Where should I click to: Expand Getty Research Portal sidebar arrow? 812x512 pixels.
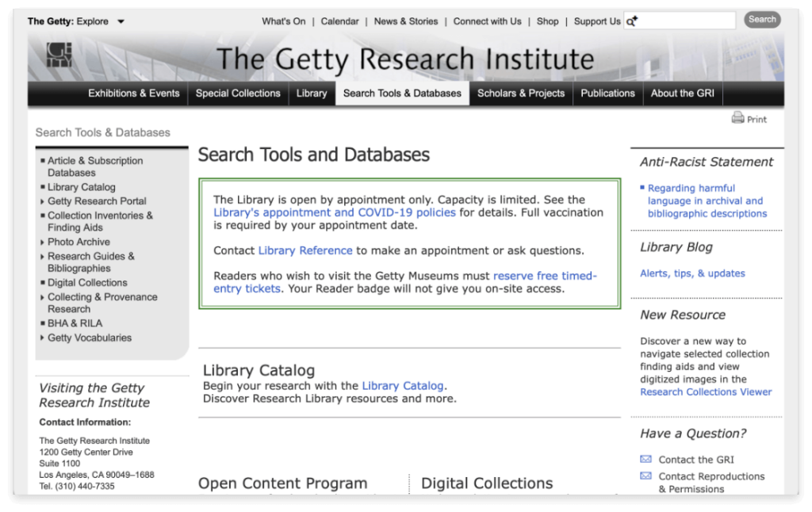pyautogui.click(x=43, y=201)
